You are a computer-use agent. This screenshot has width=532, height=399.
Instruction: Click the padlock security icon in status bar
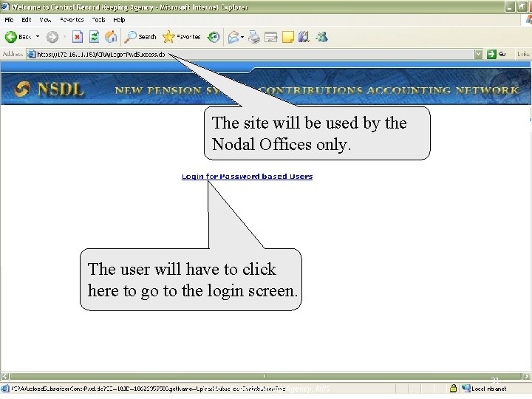pyautogui.click(x=453, y=388)
